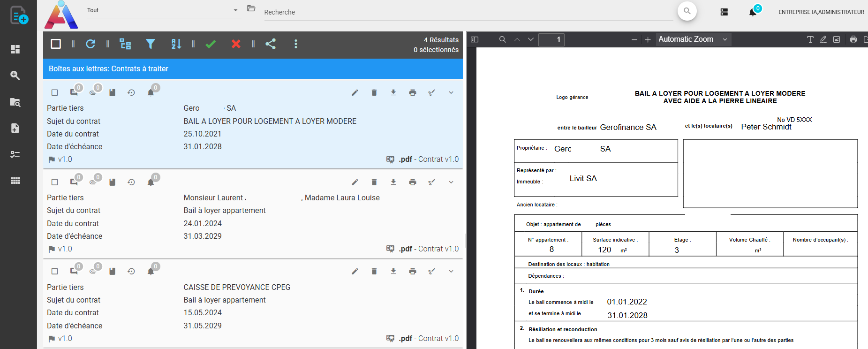Click '4 Résultats' count text

coord(441,40)
